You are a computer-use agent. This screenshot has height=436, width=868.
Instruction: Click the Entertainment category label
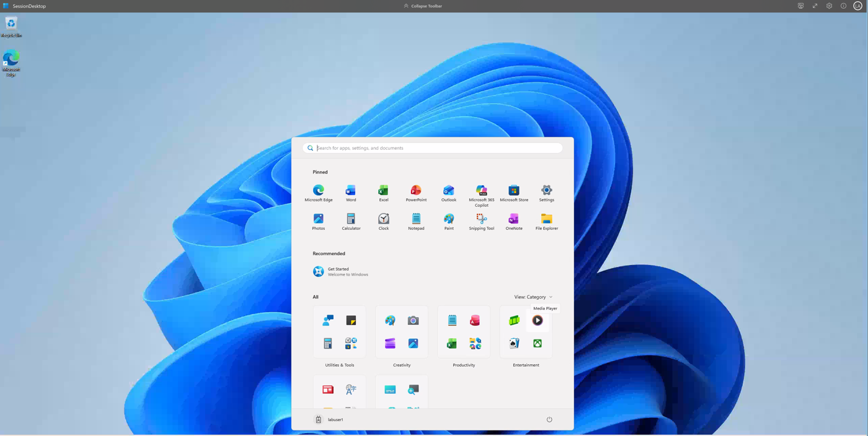(x=526, y=365)
